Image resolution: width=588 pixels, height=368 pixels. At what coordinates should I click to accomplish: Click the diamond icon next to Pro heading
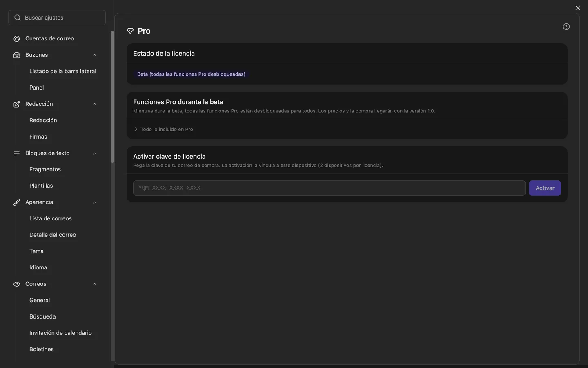(130, 31)
